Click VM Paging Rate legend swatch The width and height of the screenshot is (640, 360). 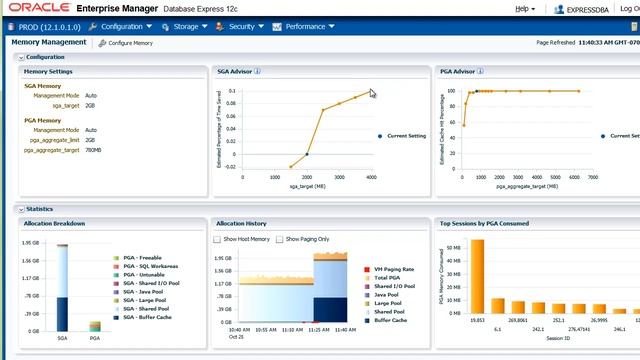tap(367, 269)
